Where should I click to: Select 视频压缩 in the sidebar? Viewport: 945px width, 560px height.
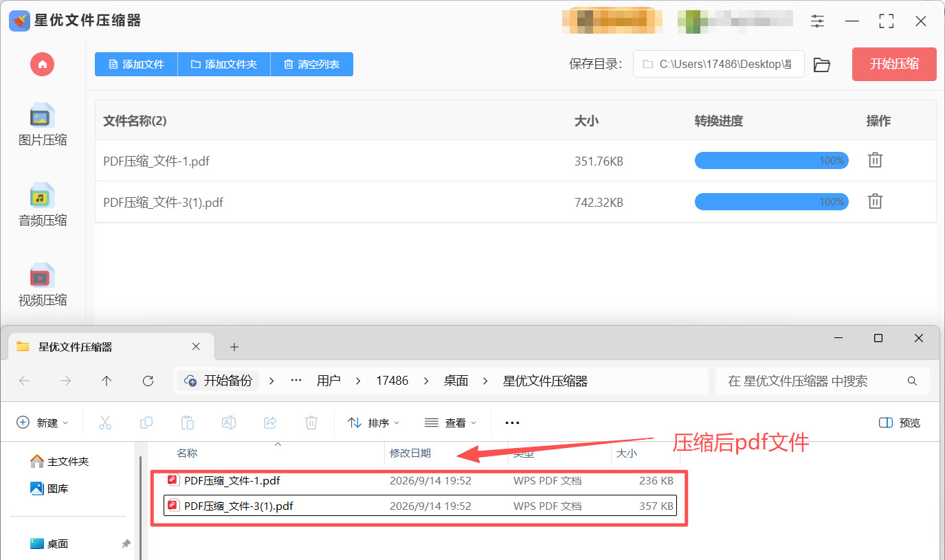[43, 286]
